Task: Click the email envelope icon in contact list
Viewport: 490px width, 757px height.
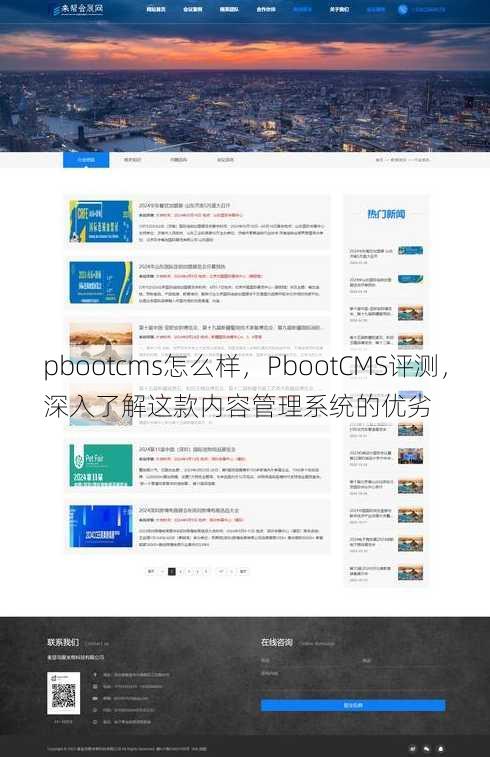Action: (95, 698)
